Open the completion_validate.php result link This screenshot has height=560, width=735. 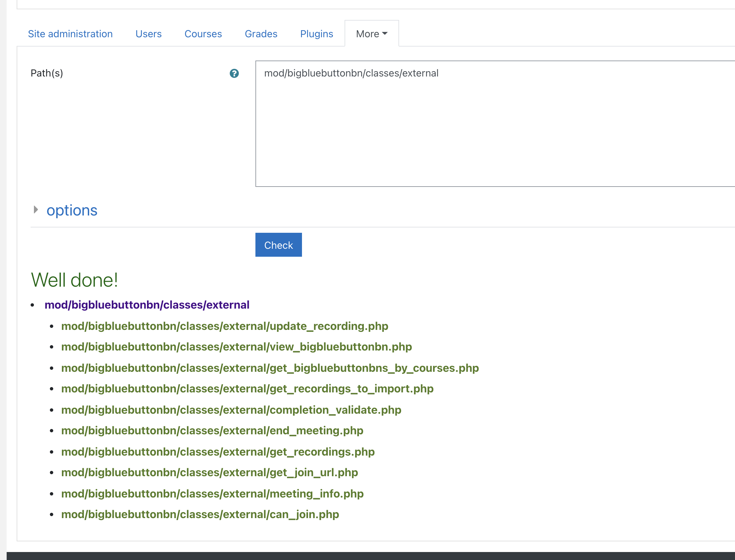tap(231, 410)
